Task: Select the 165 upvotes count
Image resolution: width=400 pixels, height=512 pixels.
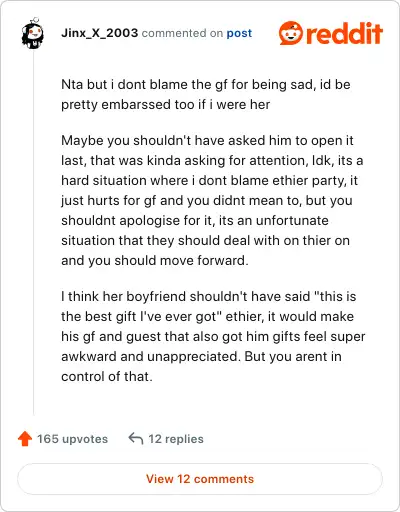Action: click(x=72, y=439)
